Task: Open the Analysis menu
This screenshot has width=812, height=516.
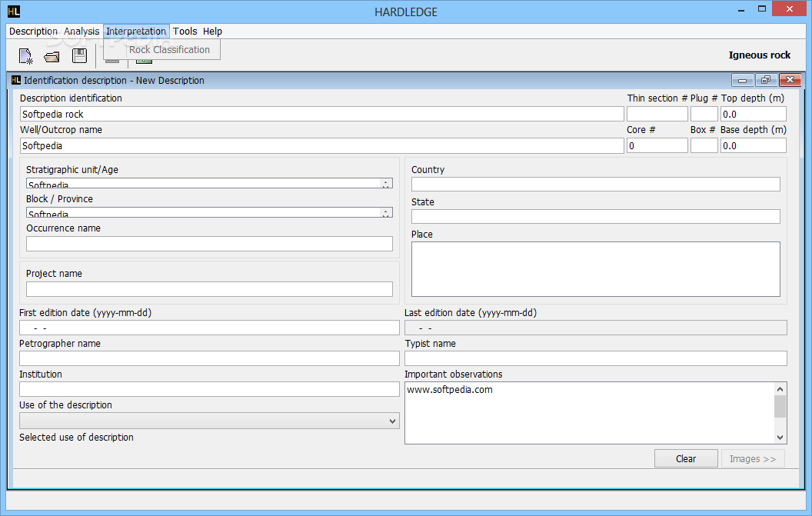Action: click(82, 31)
